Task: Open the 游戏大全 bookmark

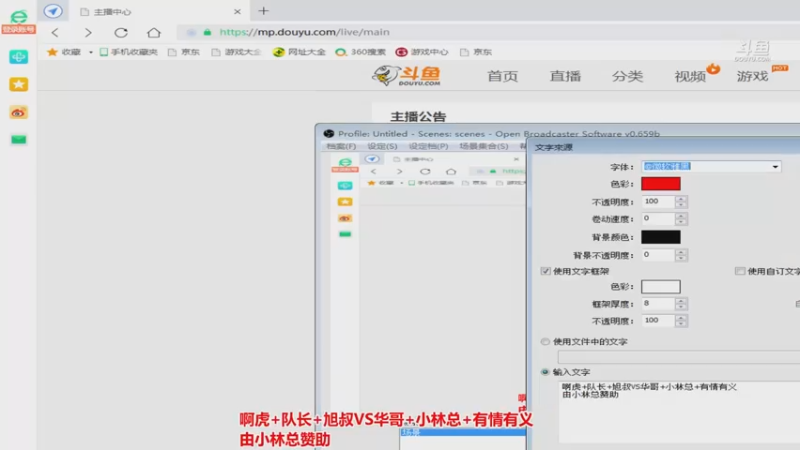Action: pyautogui.click(x=236, y=52)
